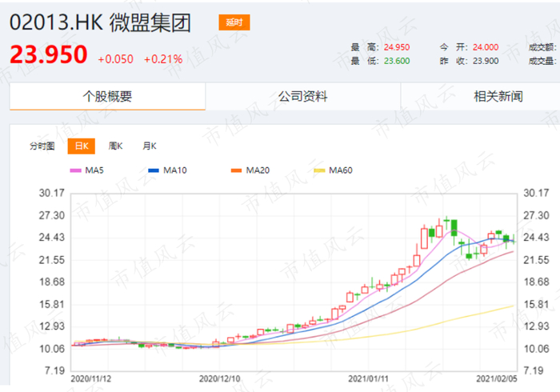Viewport: 560px width, 392px height.
Task: Click the current price 23.950
Action: point(49,54)
